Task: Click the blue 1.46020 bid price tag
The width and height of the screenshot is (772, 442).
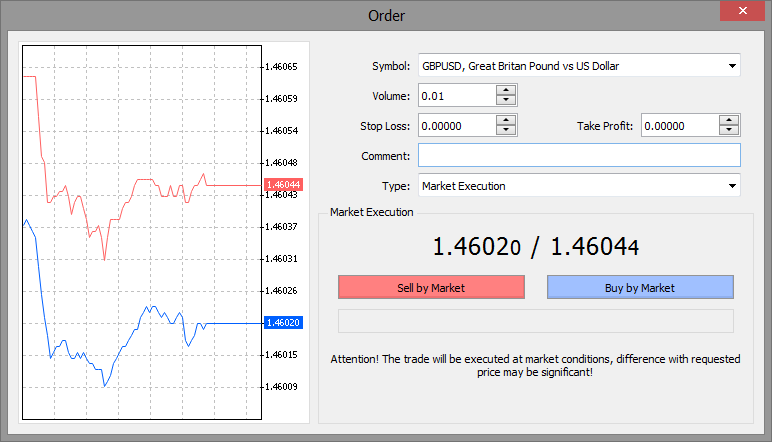Action: 284,322
